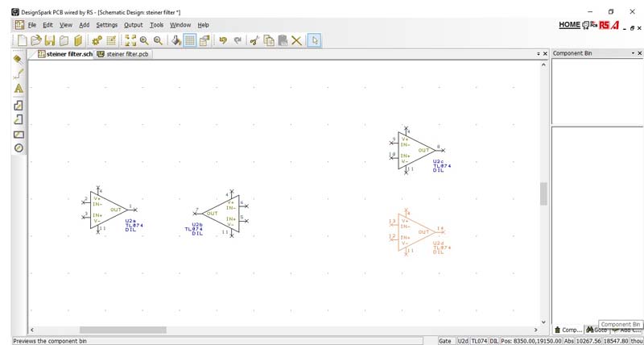Click the Zoom In magnifier icon

(x=144, y=40)
